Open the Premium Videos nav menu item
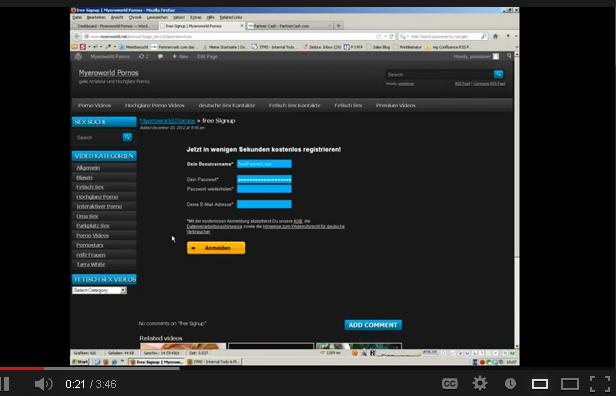Viewport: 616px width, 396px height. pos(396,105)
